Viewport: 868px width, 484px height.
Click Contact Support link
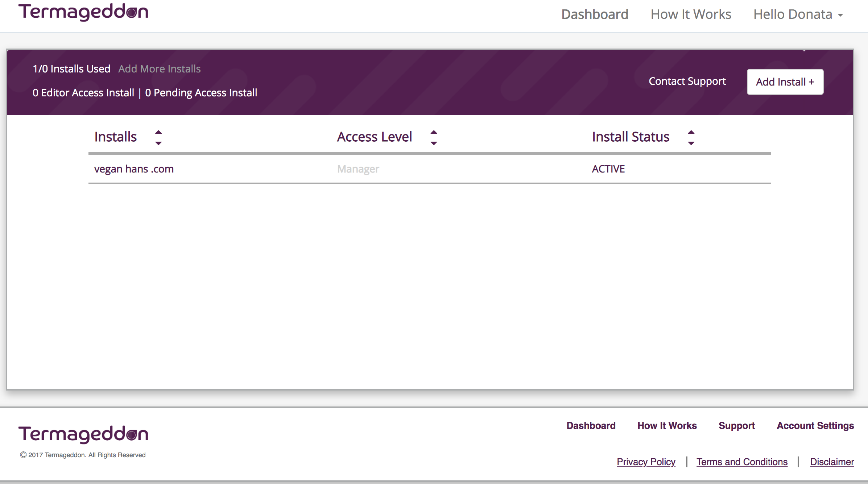[687, 81]
